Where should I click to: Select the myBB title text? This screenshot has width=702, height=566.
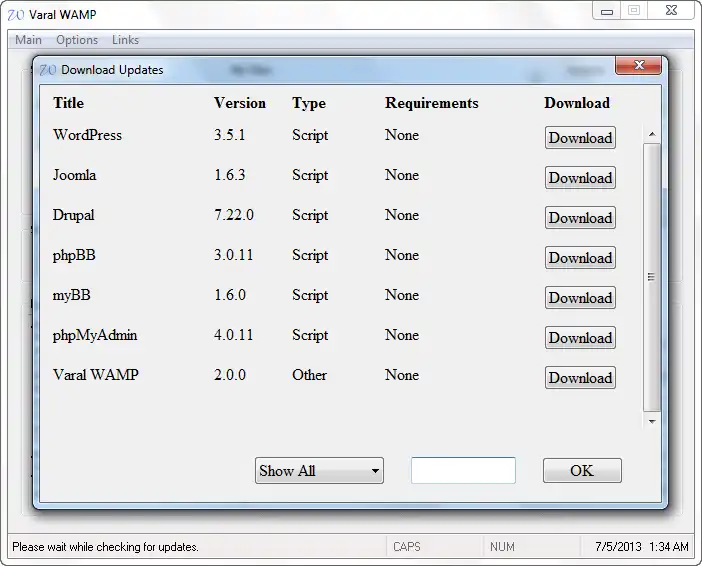pos(72,296)
